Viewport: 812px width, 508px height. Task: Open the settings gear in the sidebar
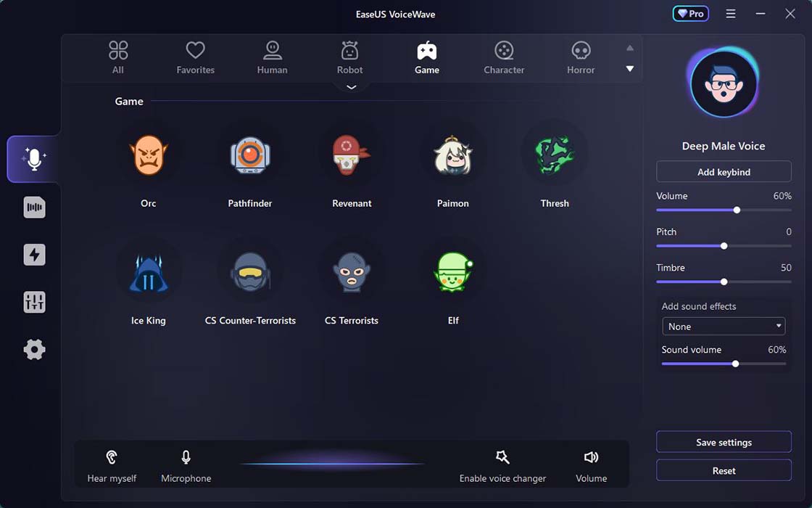(34, 349)
